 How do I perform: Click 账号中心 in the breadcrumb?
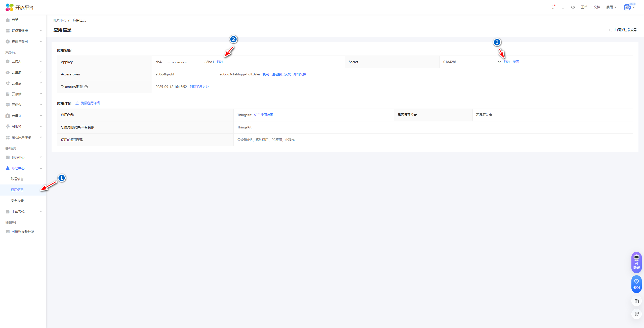click(x=60, y=20)
